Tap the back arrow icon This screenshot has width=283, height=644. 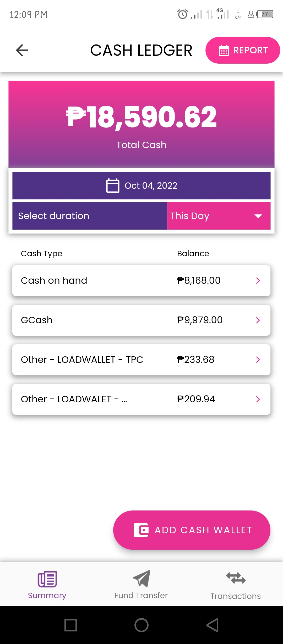(x=22, y=50)
